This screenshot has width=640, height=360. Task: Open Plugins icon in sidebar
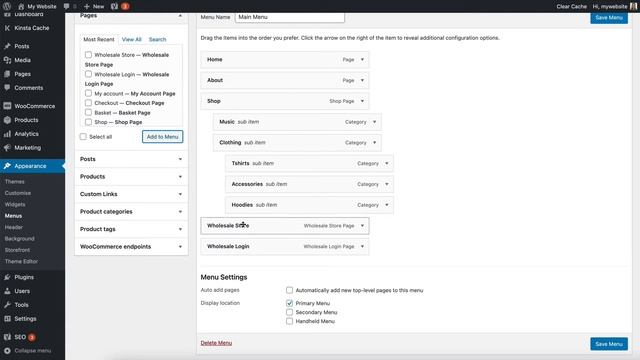[x=7, y=277]
